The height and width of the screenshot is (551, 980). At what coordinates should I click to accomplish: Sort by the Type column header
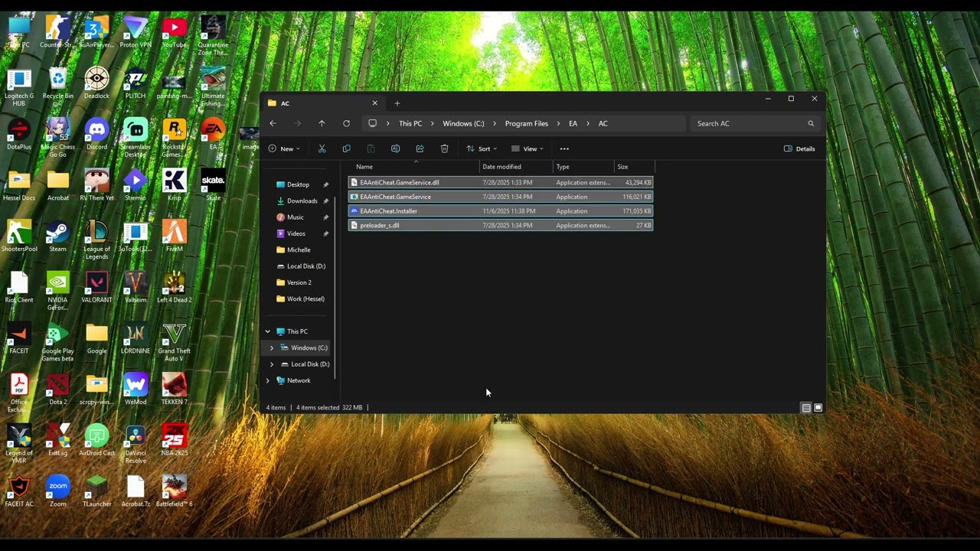[583, 167]
